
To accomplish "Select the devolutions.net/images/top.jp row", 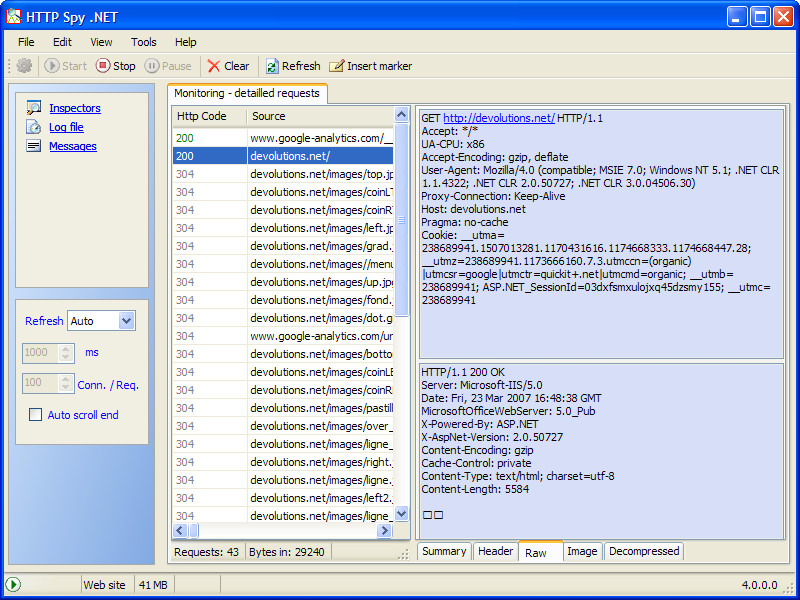I will (283, 174).
